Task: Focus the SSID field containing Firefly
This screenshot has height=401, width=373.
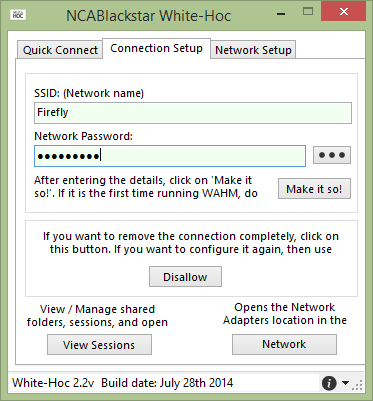Action: pyautogui.click(x=193, y=113)
